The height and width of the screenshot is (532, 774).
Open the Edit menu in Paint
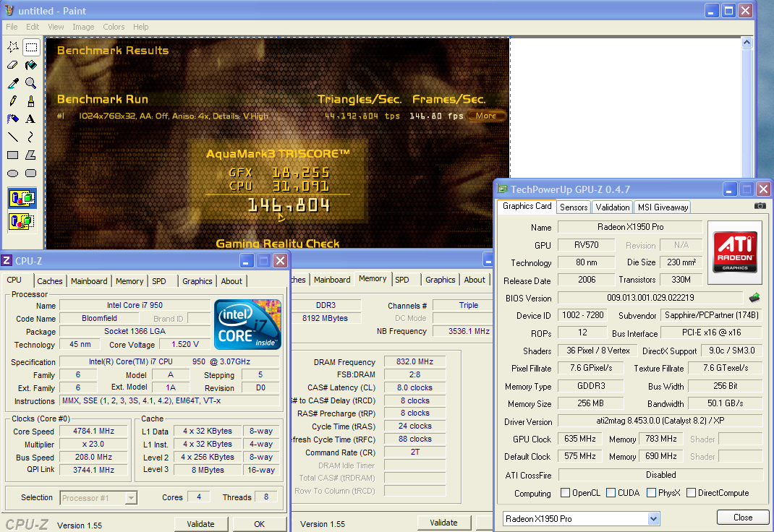coord(33,27)
